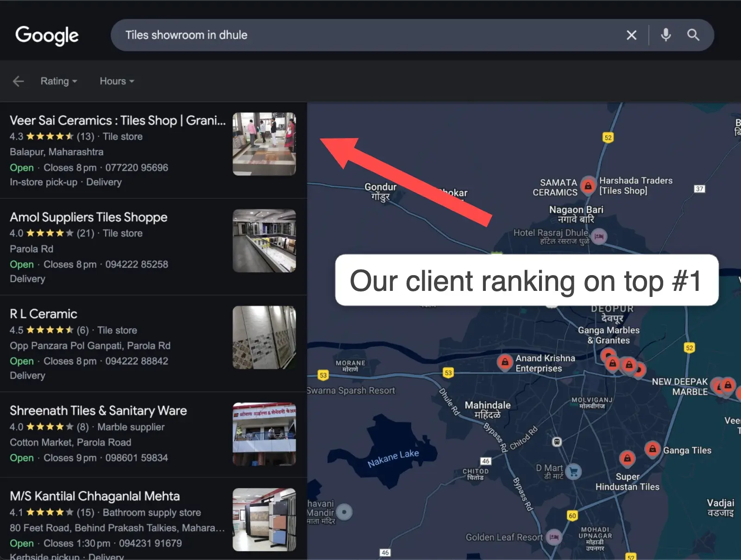Click the Vadjai place label
This screenshot has width=741, height=560.
point(721,507)
